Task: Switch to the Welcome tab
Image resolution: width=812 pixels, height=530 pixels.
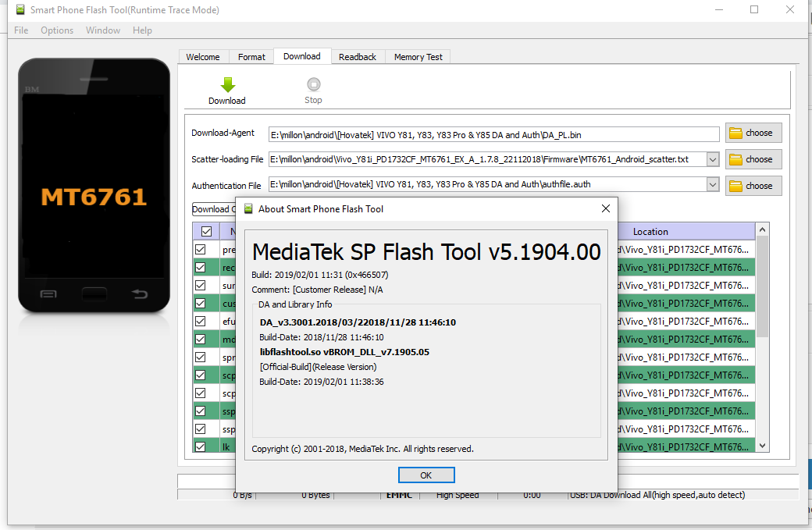Action: 203,57
